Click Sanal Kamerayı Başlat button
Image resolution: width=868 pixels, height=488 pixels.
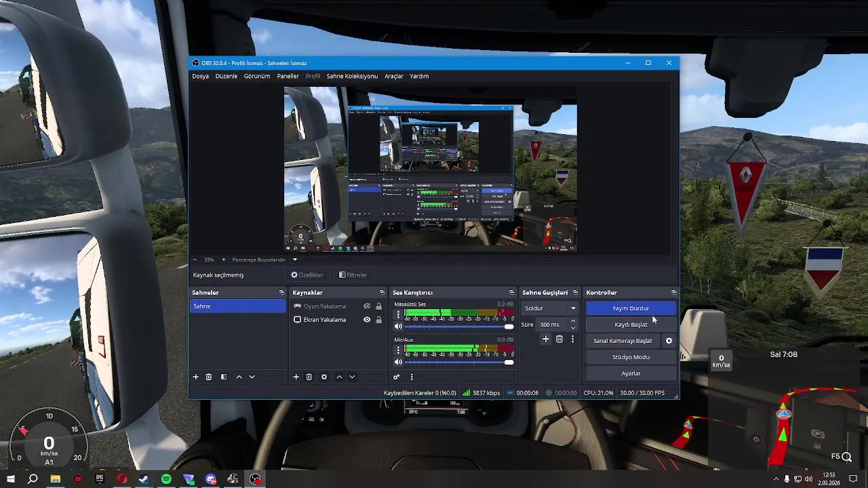pyautogui.click(x=623, y=341)
